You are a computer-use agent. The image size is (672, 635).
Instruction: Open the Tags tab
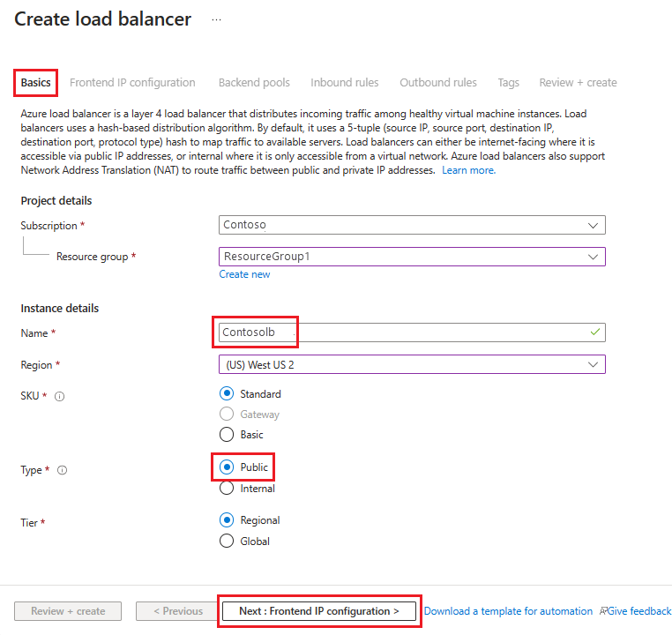508,82
